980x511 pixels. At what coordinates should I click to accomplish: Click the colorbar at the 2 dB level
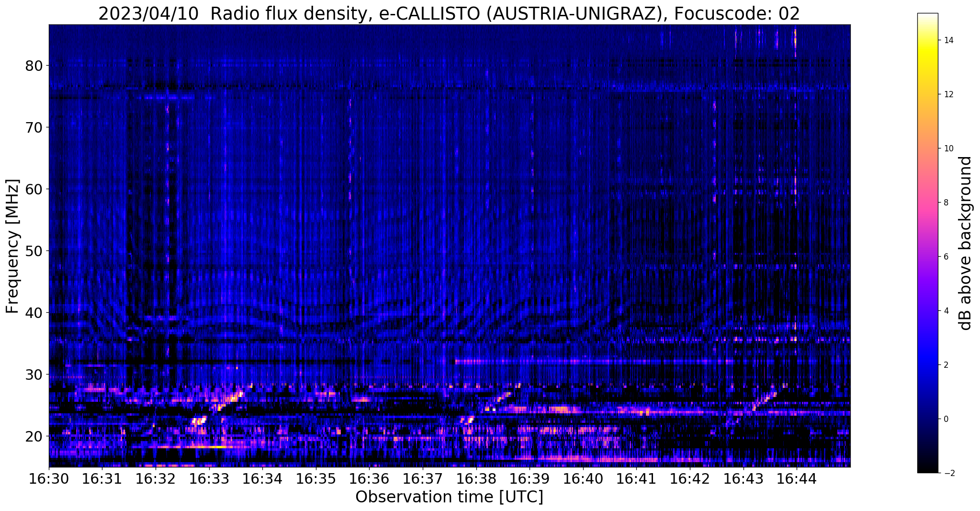(x=927, y=365)
